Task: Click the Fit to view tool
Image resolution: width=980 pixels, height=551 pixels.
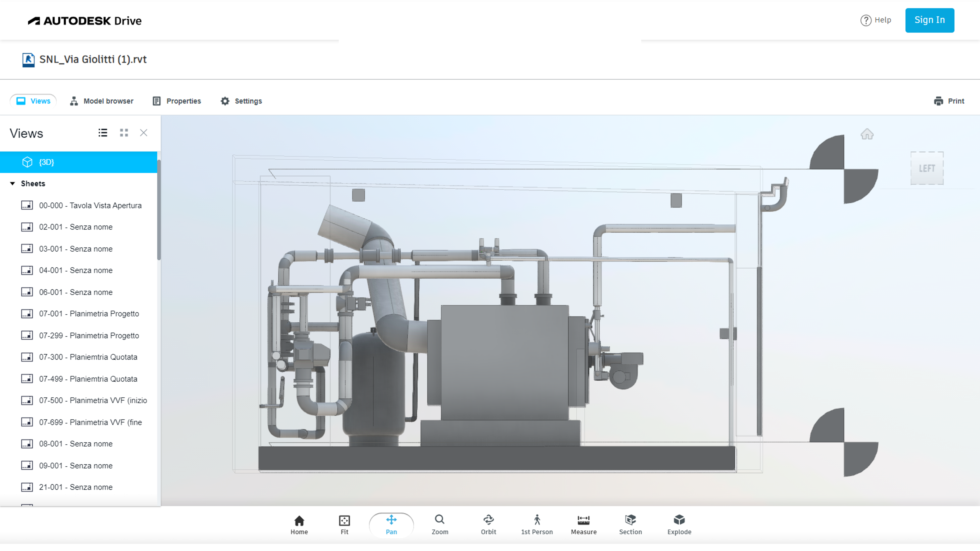Action: pos(344,525)
